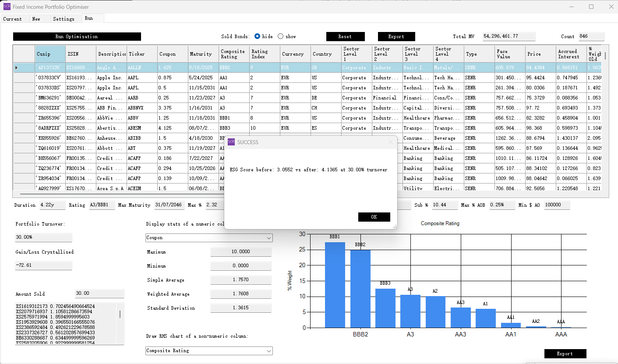Viewport: 618px width, 364px height.
Task: Close the SUCCESS dialog with X icon
Action: coord(391,142)
